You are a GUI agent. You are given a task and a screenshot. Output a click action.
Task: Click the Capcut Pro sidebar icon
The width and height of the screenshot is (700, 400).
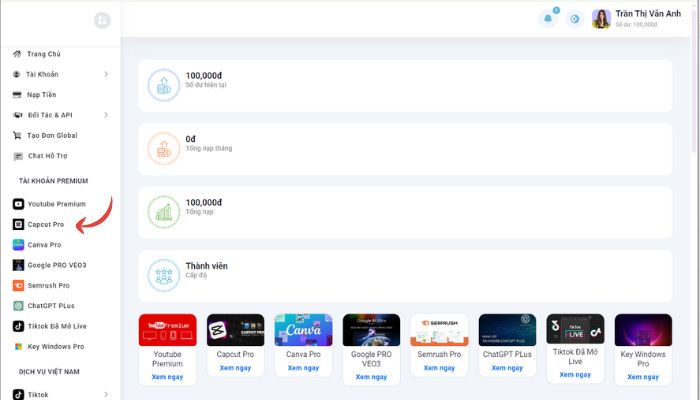(18, 224)
